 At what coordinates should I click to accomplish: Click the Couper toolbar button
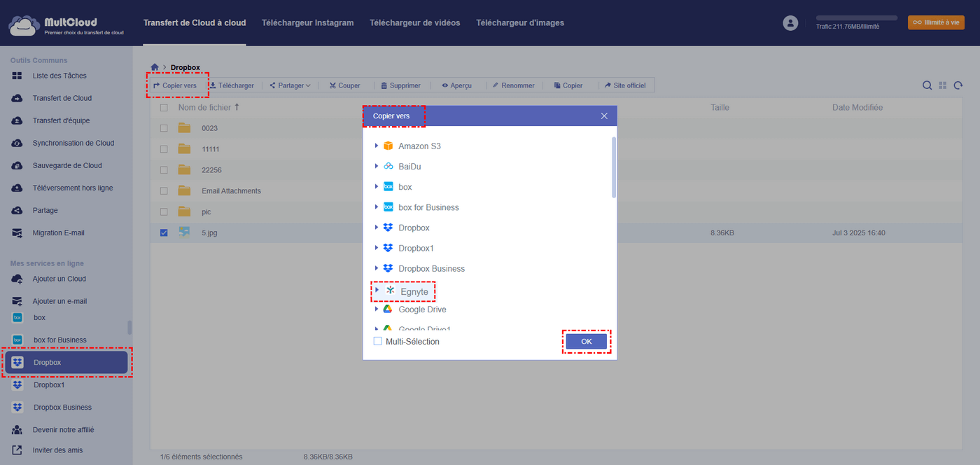[x=344, y=85]
